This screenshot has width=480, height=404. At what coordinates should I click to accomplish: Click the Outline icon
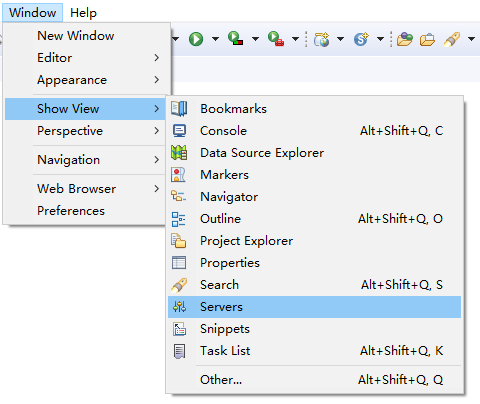178,219
